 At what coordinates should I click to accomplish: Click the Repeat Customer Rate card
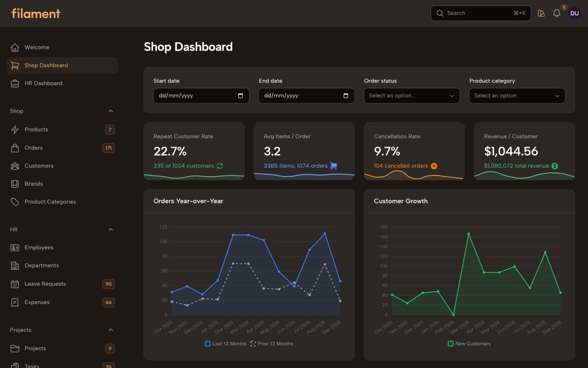click(194, 151)
